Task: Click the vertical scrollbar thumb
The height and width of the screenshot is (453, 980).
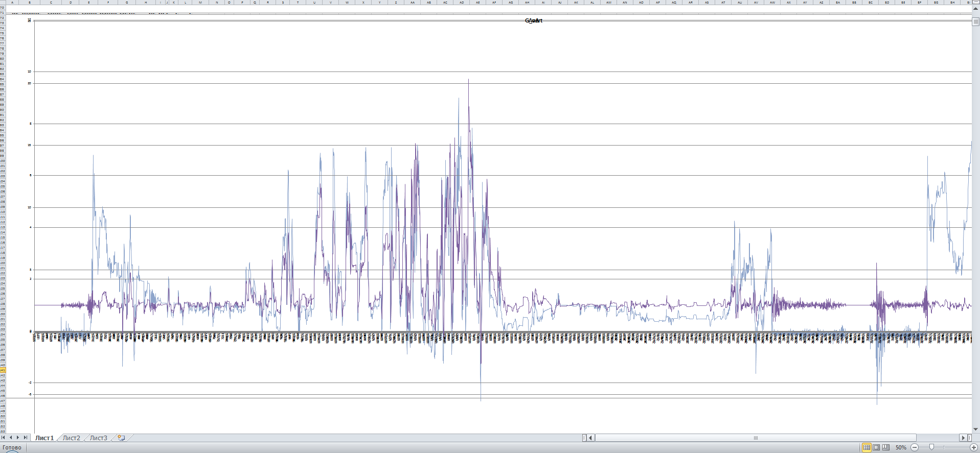Action: pos(975,21)
